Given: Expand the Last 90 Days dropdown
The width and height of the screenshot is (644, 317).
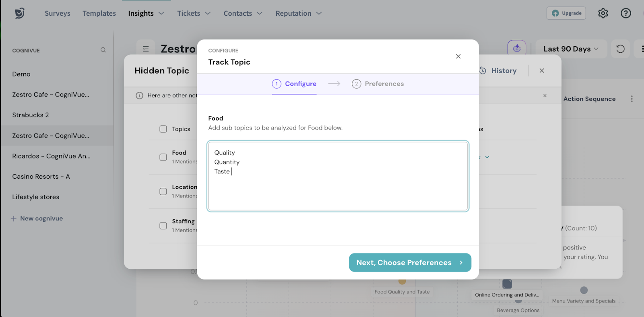Looking at the screenshot, I should click(571, 49).
